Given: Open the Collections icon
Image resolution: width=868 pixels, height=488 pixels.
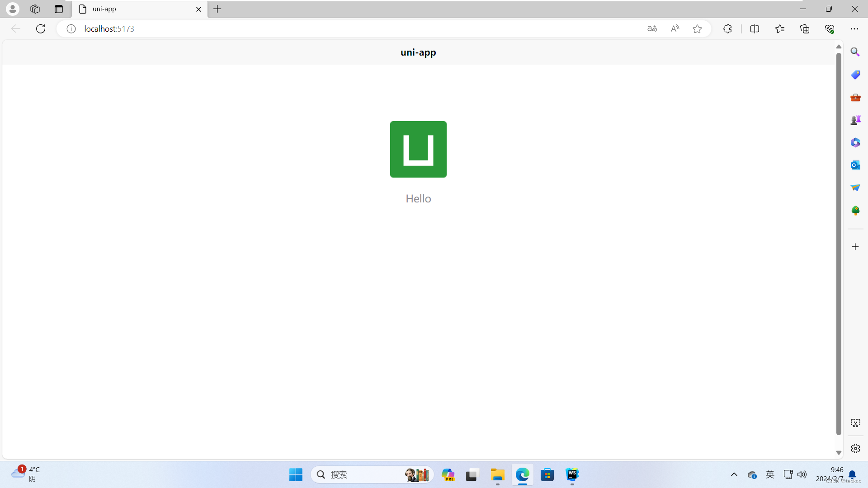Looking at the screenshot, I should 805,28.
